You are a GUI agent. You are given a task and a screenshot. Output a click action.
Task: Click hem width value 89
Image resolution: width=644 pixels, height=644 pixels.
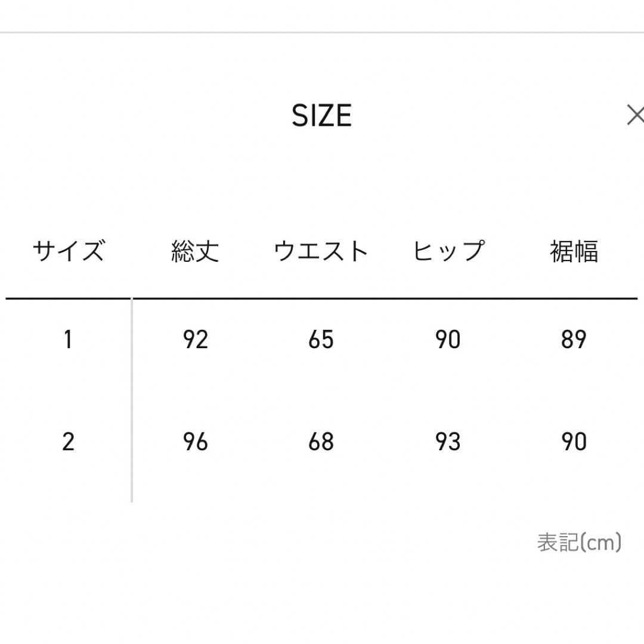[x=574, y=340]
